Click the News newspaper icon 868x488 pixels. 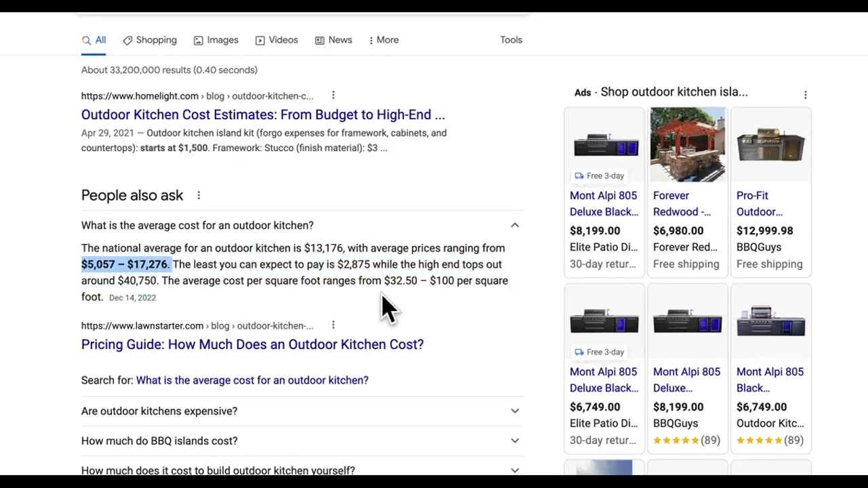pos(319,41)
